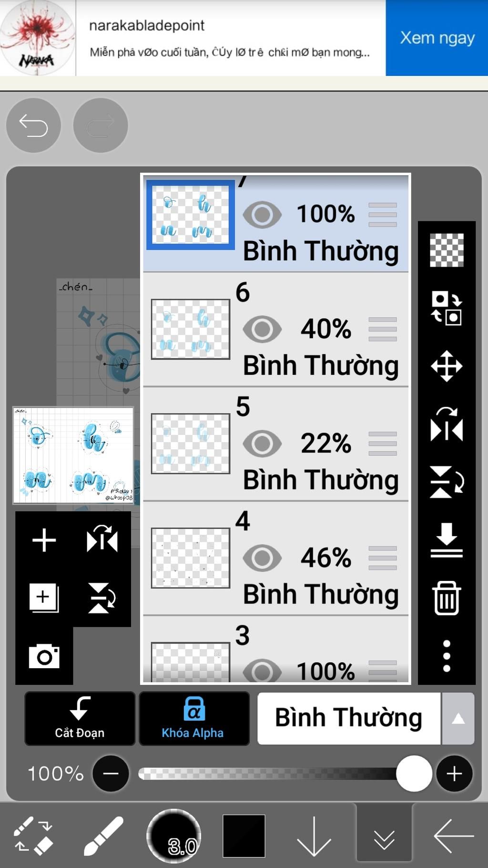Select layer 4 at 46% opacity
This screenshot has height=868, width=488.
276,558
